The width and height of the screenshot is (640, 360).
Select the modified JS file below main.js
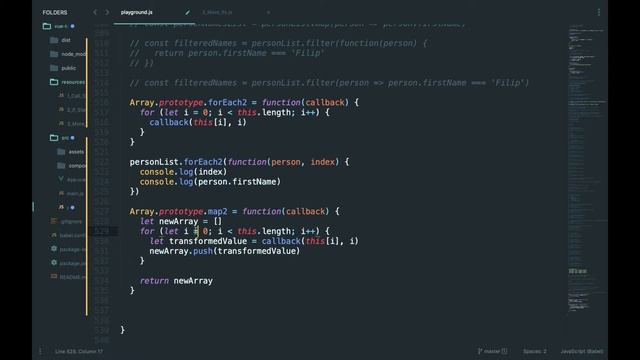coord(67,207)
